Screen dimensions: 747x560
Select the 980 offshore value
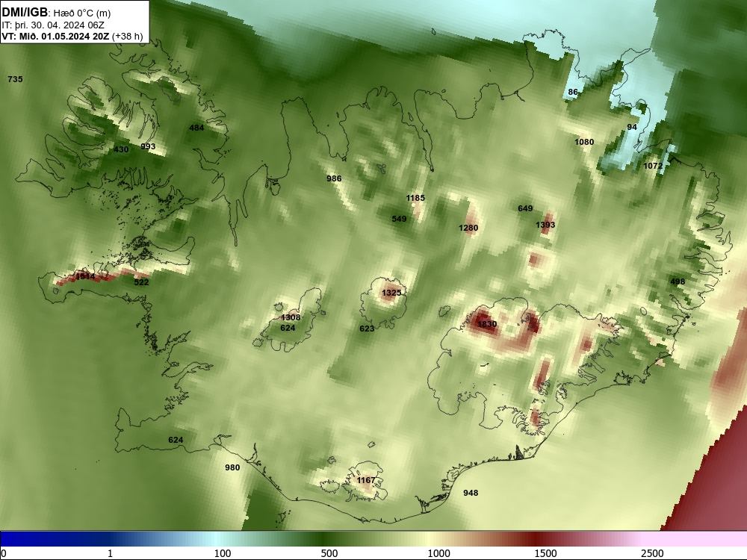pos(232,467)
